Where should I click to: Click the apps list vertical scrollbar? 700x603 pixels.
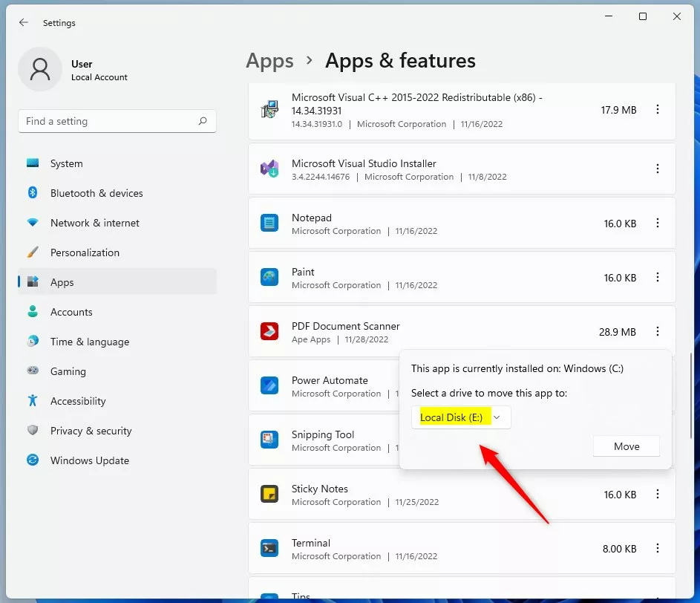[x=691, y=396]
